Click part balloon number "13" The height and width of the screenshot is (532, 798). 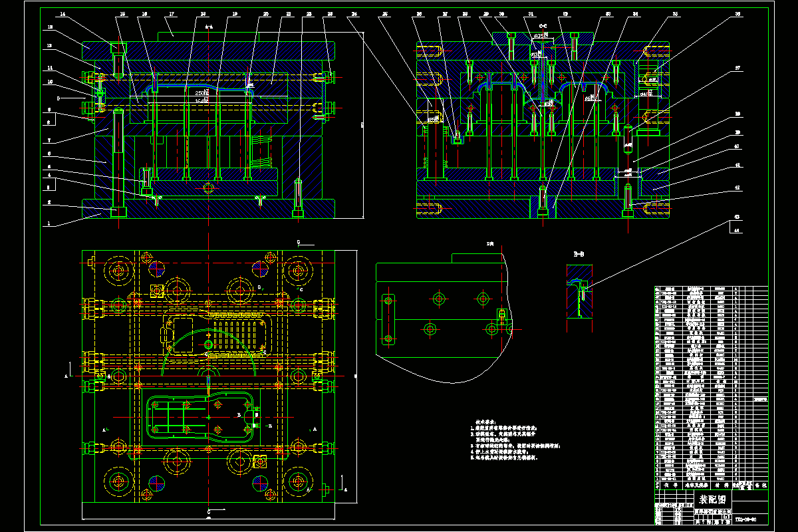[x=49, y=27]
